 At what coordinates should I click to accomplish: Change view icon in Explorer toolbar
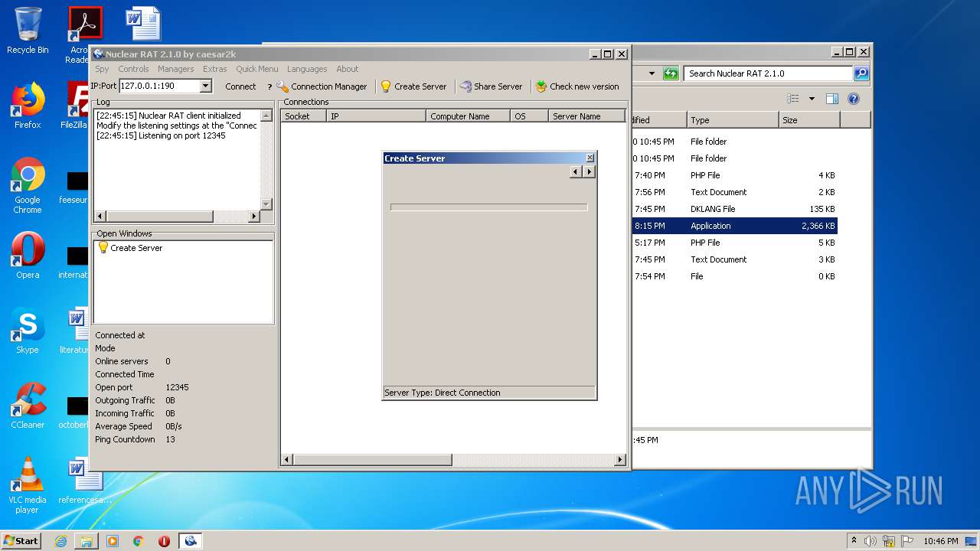tap(793, 99)
